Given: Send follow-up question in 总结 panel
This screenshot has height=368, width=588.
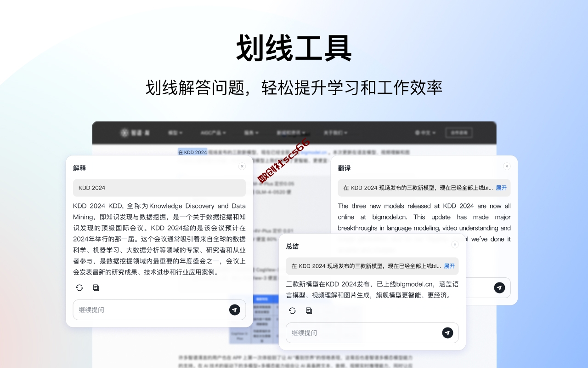Looking at the screenshot, I should 447,333.
